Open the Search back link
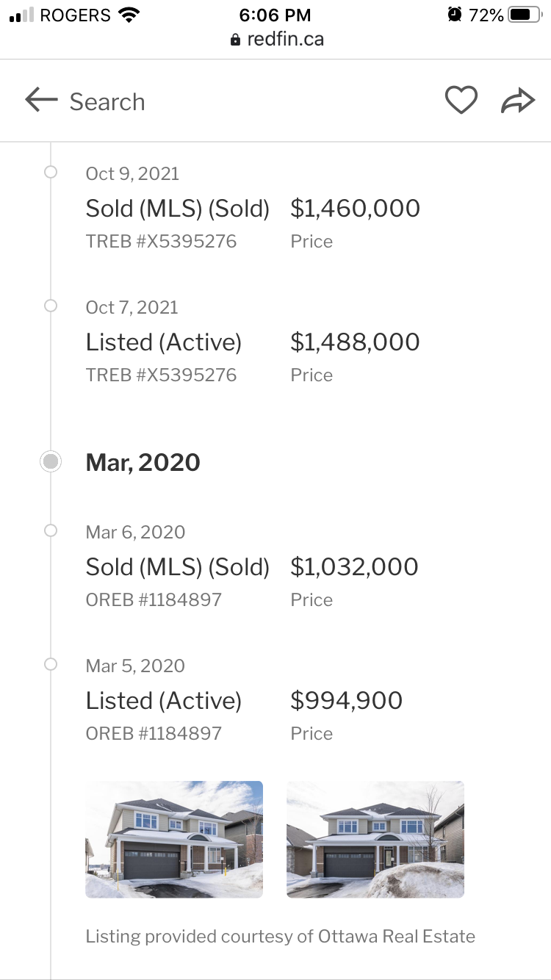551x980 pixels. click(107, 102)
